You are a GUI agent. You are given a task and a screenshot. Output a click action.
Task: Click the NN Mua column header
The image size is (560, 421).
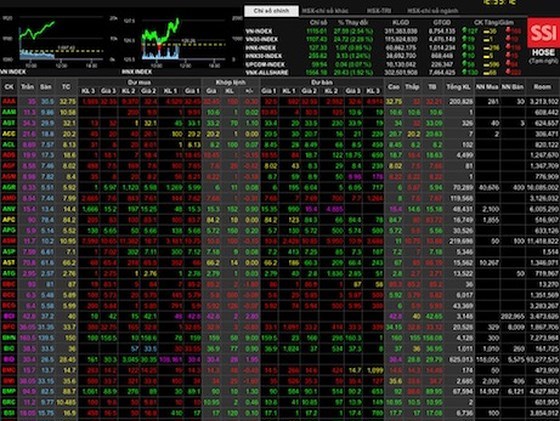click(x=487, y=87)
